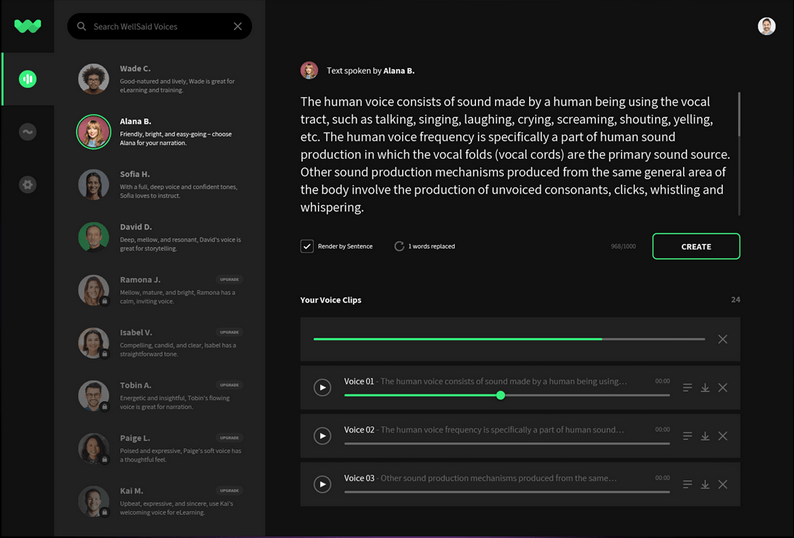This screenshot has width=794, height=538.
Task: Delete Voice 01 clip
Action: point(723,388)
